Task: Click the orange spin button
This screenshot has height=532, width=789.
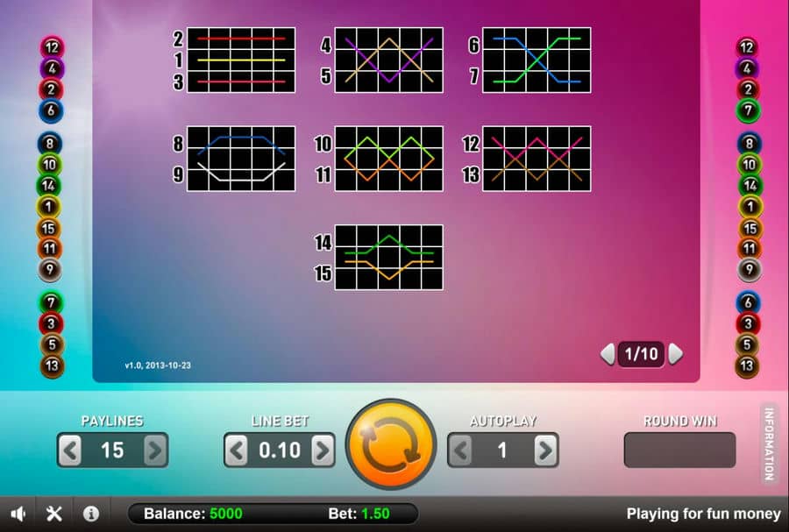Action: pyautogui.click(x=391, y=444)
